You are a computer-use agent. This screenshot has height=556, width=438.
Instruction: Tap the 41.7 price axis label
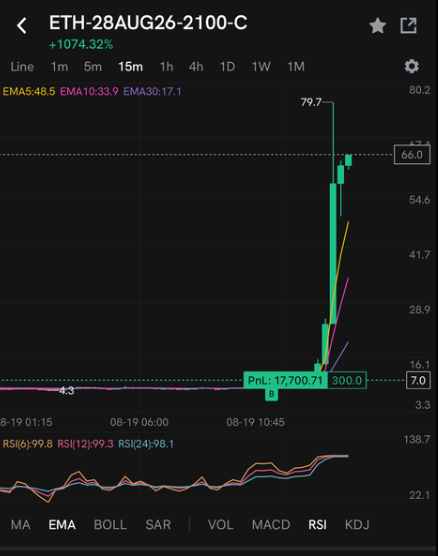[x=420, y=255]
